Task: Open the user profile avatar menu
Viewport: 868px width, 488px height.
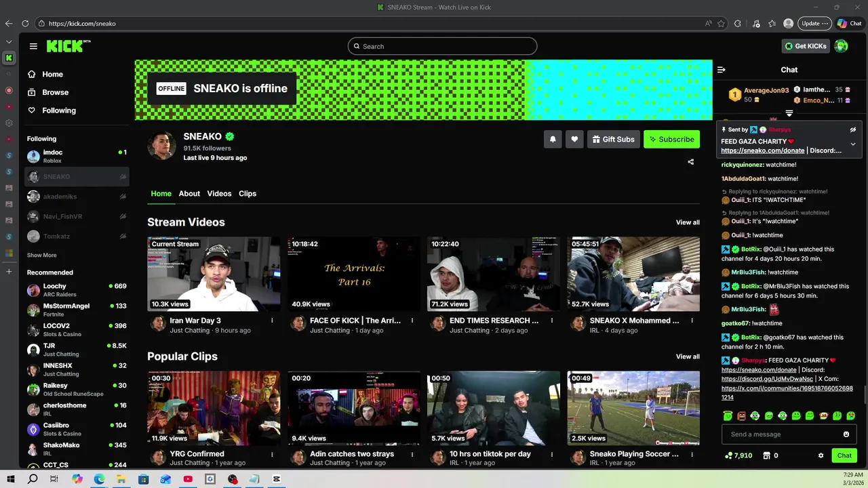Action: [x=841, y=46]
